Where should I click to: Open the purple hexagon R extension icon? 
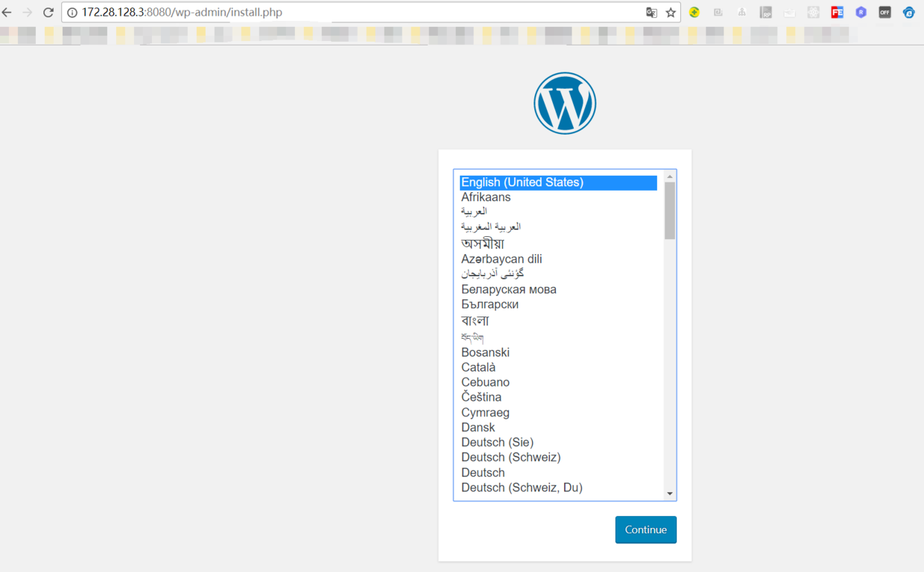pyautogui.click(x=861, y=13)
